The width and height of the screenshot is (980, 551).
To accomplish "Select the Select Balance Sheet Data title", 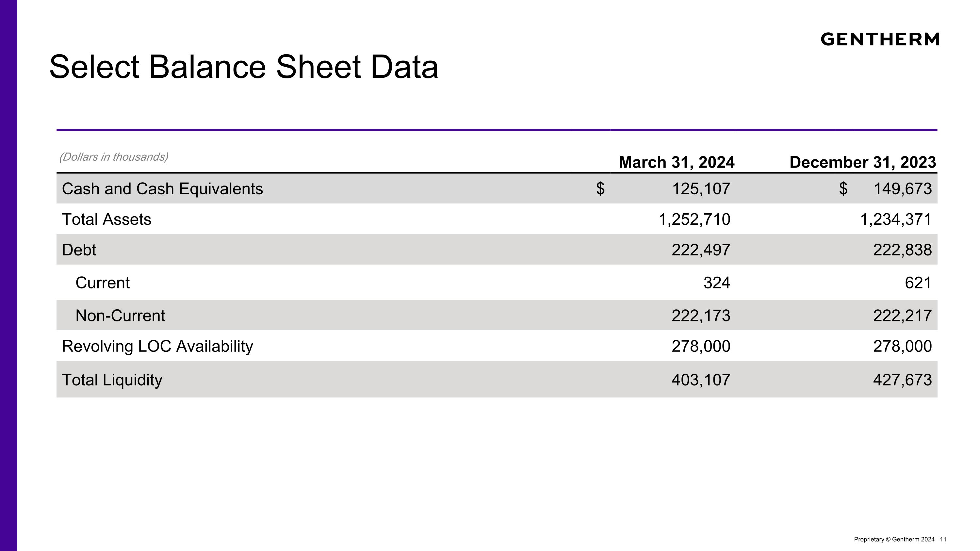I will 244,67.
